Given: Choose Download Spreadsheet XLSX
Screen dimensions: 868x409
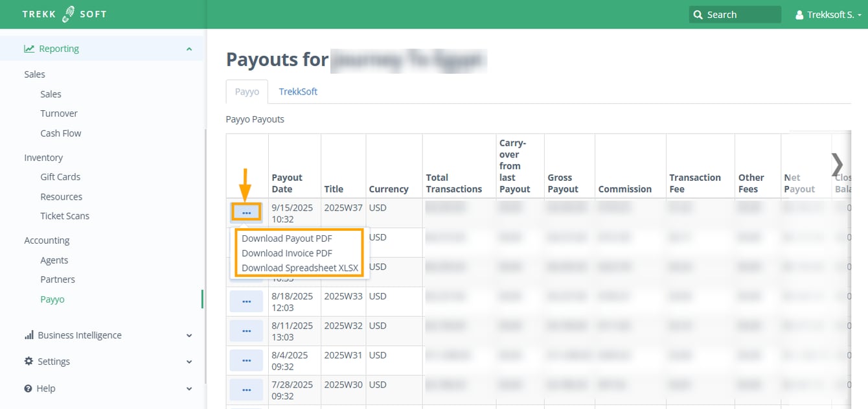Looking at the screenshot, I should [x=300, y=268].
